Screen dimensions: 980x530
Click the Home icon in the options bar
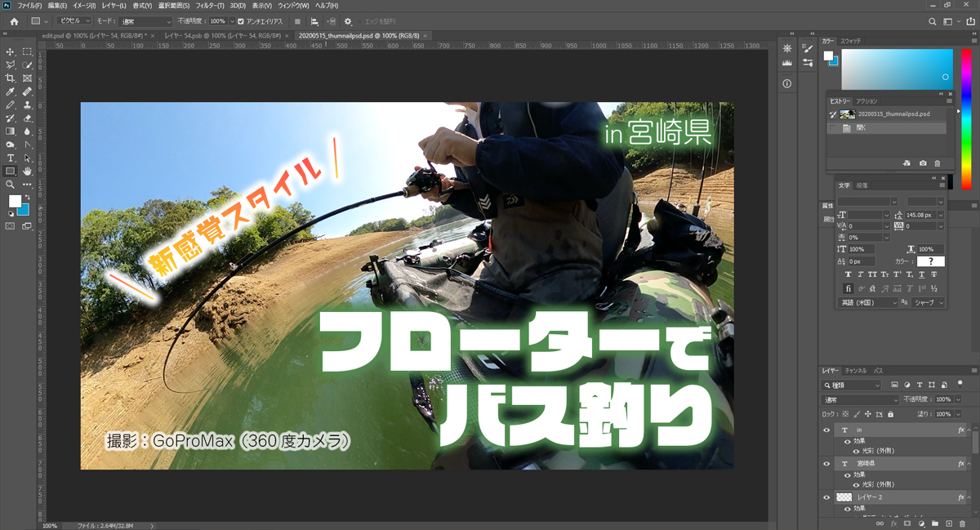[x=14, y=21]
